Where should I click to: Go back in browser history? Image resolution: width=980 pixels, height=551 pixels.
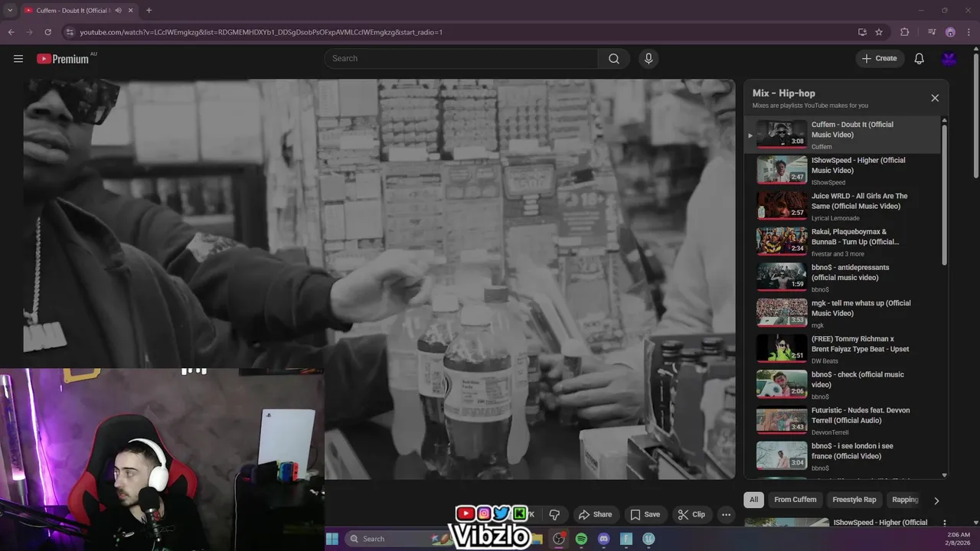[x=11, y=32]
